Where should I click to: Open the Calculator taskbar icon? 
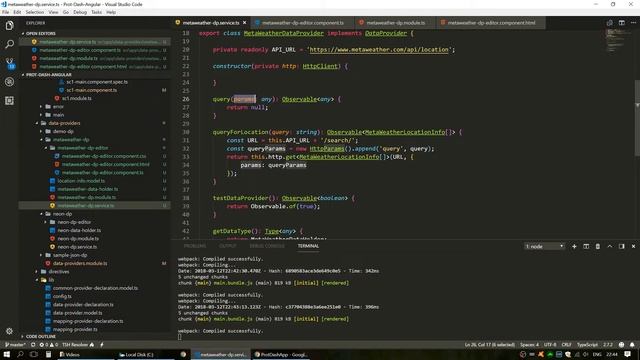tap(48, 354)
